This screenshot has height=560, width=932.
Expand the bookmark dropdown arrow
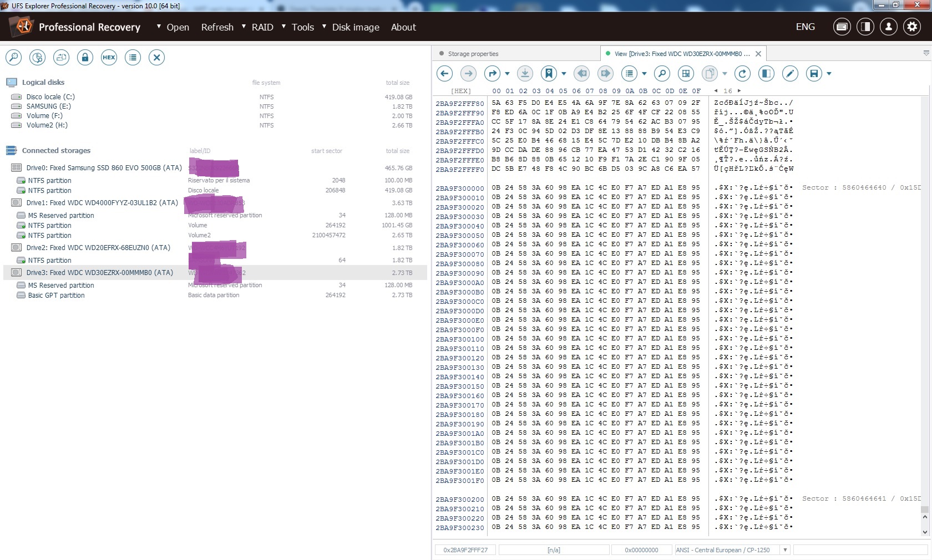(564, 73)
